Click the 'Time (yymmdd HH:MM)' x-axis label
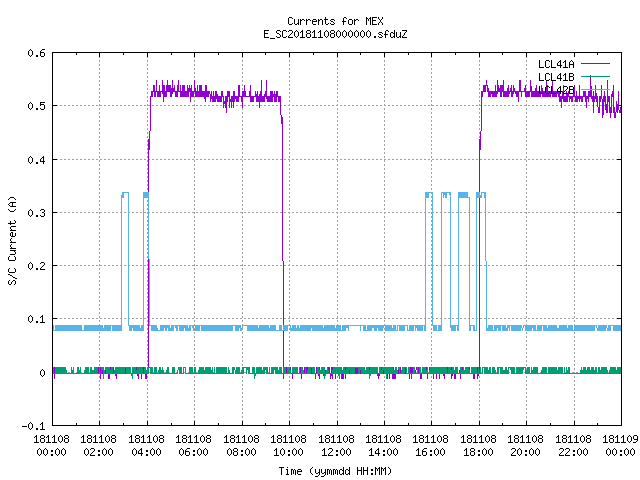This screenshot has width=640, height=480. 335,471
